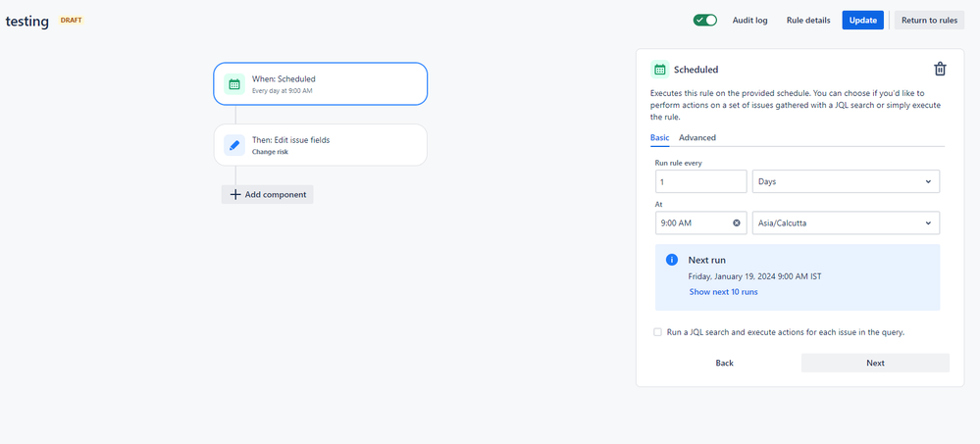This screenshot has height=444, width=980.
Task: Click the calendar icon in Scheduled panel header
Action: click(659, 70)
